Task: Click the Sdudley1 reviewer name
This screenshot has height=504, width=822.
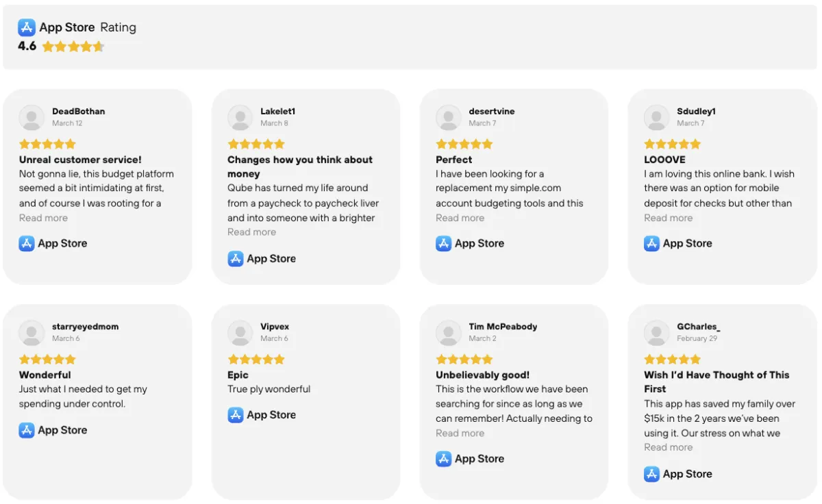Action: pos(696,112)
